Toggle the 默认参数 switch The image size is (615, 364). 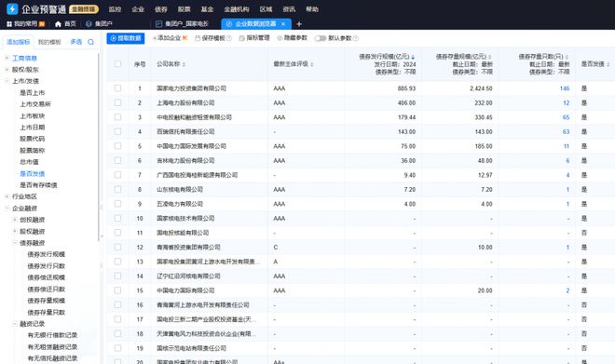coord(321,38)
